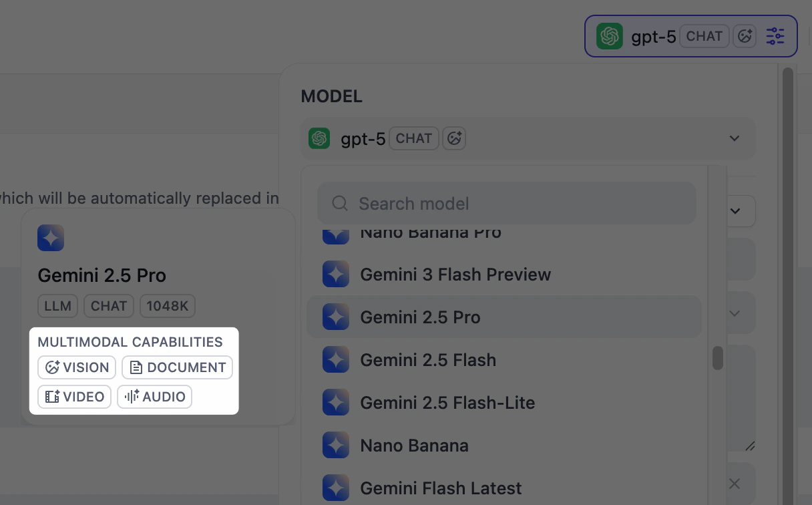Toggle the DOCUMENT capability badge
Screen dimensions: 812x505
(177, 367)
